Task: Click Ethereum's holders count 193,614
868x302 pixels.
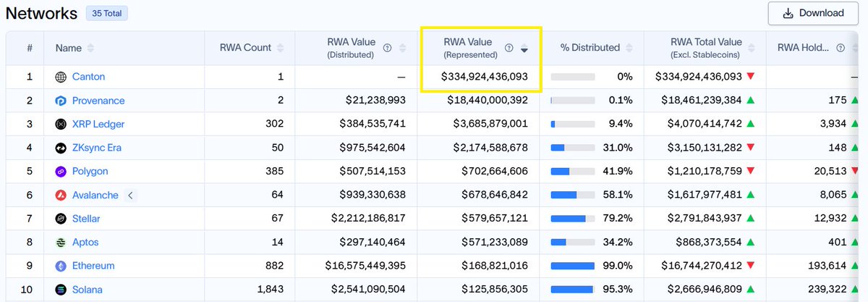Action: 827,266
